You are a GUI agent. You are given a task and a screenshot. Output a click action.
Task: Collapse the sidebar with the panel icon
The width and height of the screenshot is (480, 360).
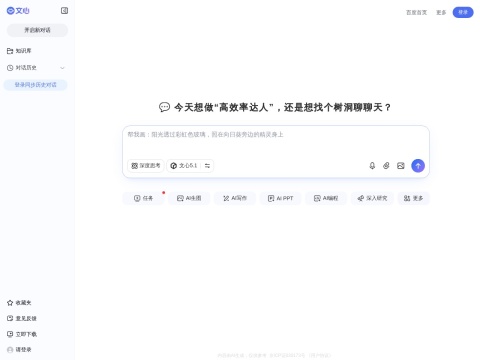click(64, 11)
